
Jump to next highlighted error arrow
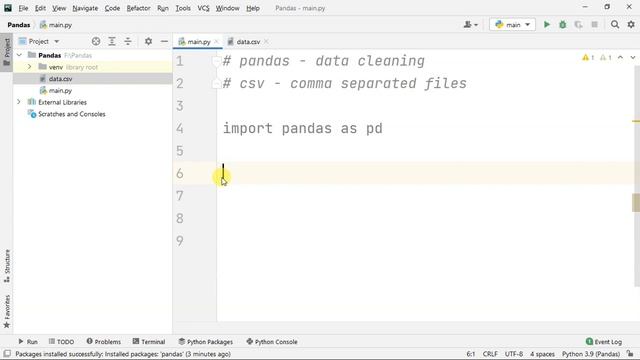(x=633, y=58)
